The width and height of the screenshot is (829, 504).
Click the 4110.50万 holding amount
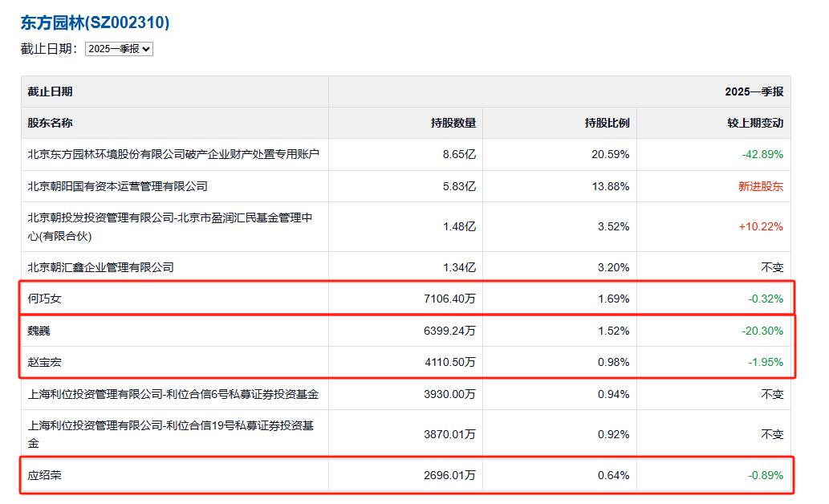point(450,362)
